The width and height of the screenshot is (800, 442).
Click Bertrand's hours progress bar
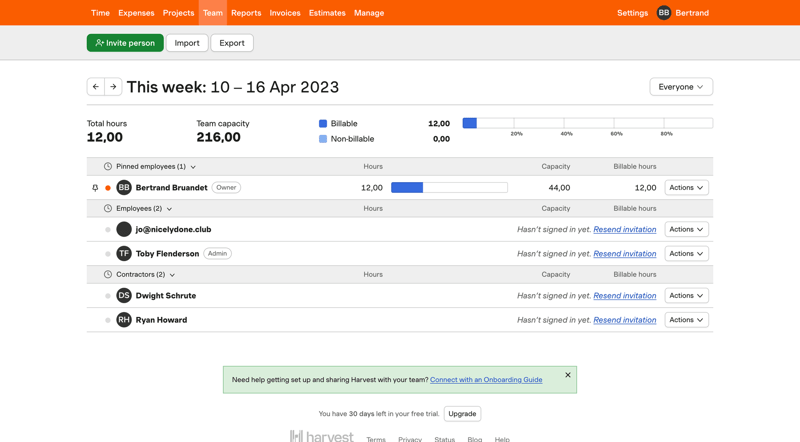click(449, 188)
